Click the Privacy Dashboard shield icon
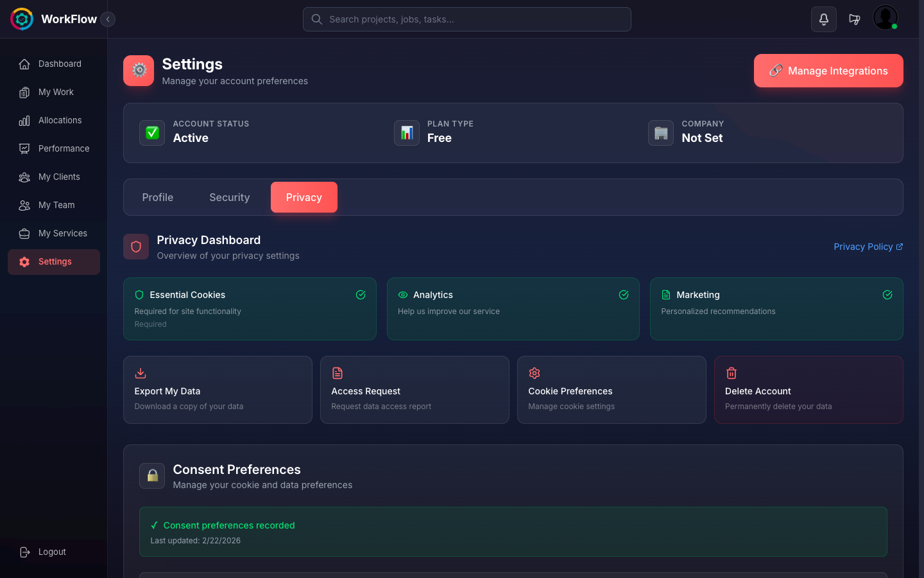This screenshot has height=578, width=924. [x=136, y=247]
